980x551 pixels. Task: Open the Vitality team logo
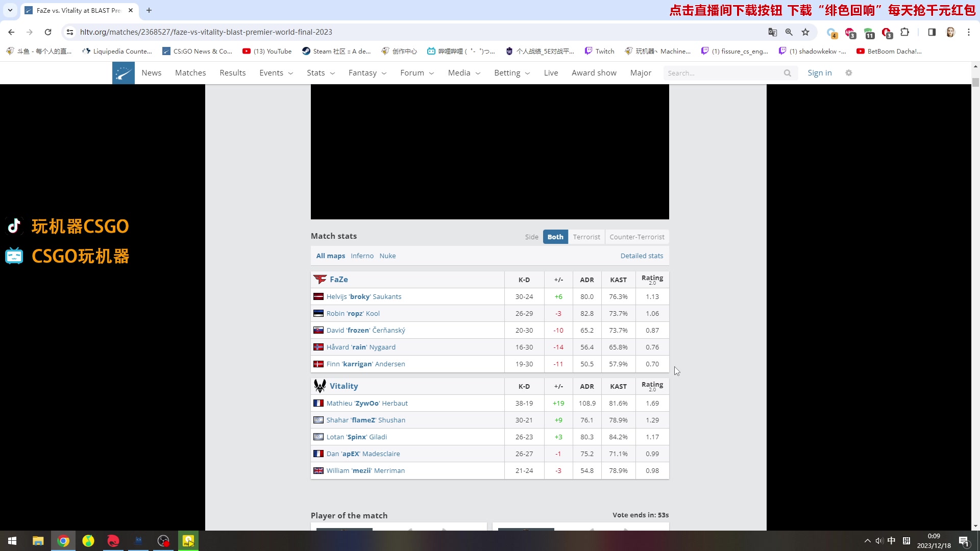click(320, 386)
